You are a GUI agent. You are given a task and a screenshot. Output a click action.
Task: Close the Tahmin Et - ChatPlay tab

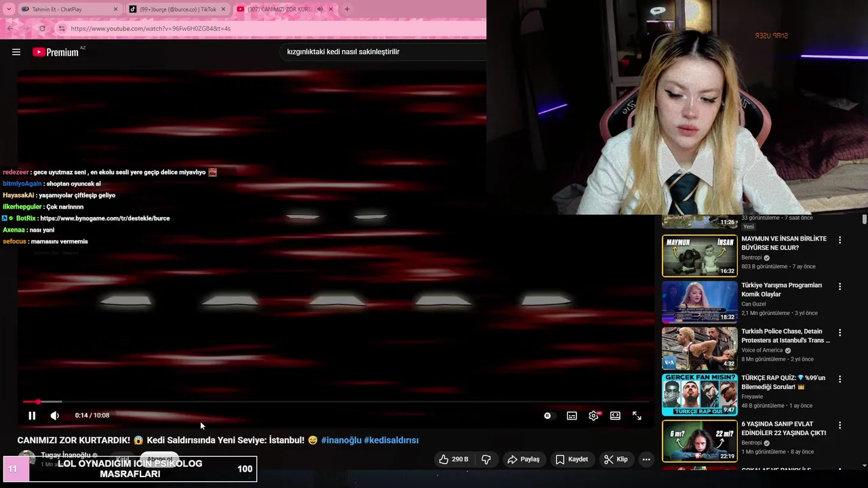(115, 9)
